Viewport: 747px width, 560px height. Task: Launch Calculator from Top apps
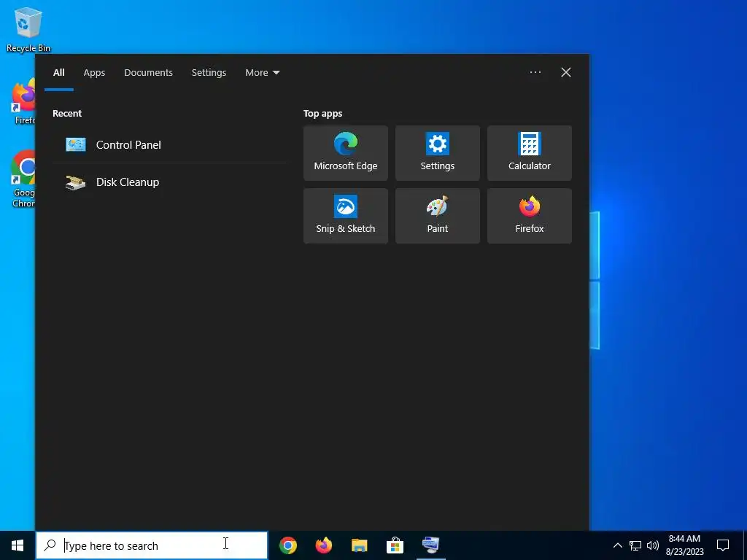point(530,153)
